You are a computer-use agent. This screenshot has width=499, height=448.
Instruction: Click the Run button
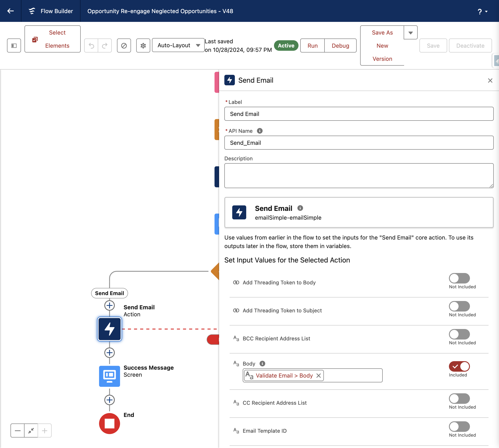pos(312,45)
